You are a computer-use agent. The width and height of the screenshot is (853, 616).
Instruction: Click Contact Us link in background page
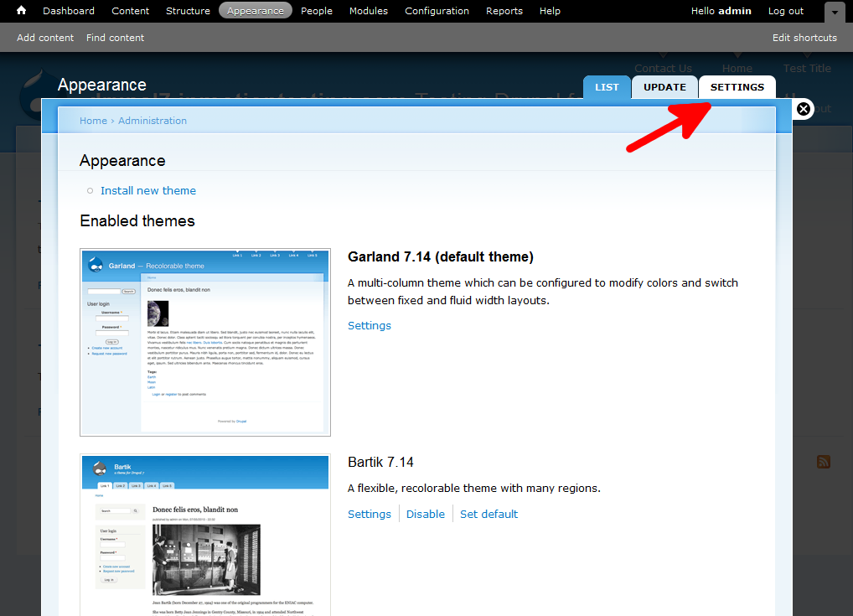pyautogui.click(x=663, y=69)
